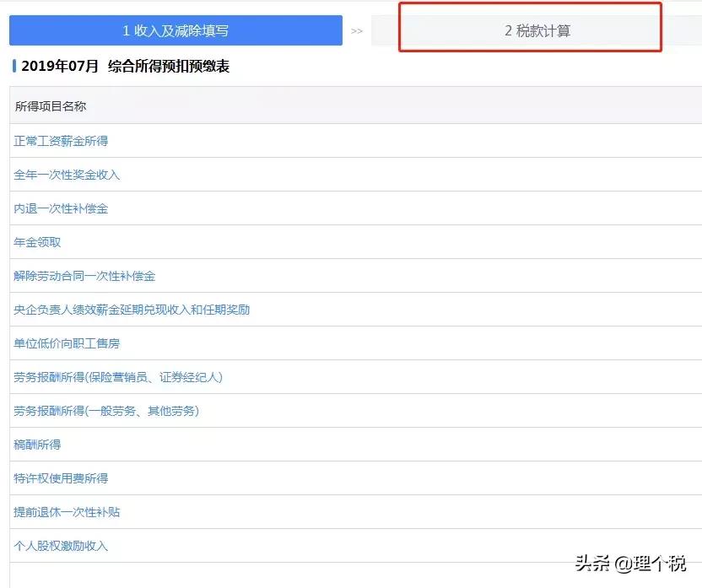The height and width of the screenshot is (588, 702).
Task: Click the 所得项目名称 column header
Action: tap(51, 105)
